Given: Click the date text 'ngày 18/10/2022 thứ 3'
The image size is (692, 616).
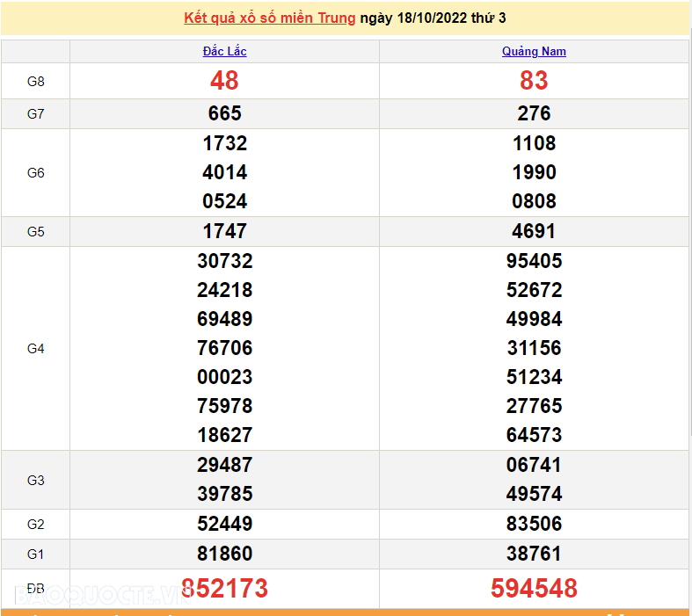Looking at the screenshot, I should [x=433, y=18].
